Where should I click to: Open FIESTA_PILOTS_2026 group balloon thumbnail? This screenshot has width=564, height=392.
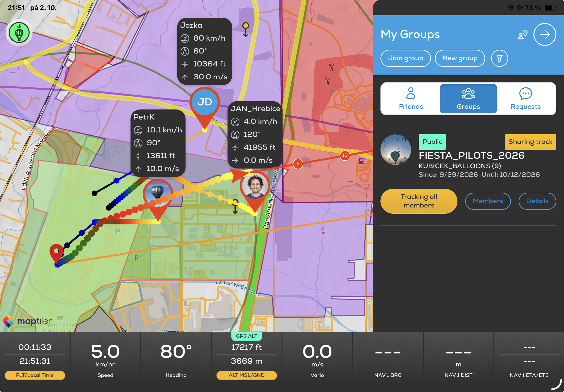pos(396,150)
